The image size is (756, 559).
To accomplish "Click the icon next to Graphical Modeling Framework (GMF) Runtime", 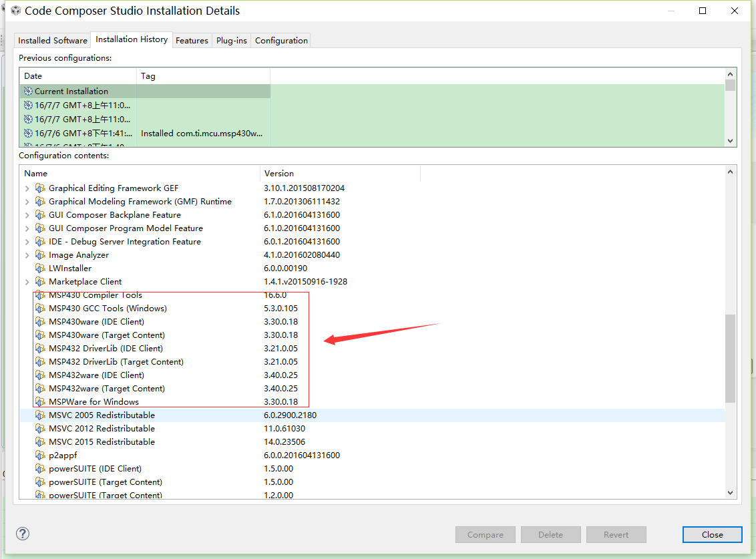I will (x=40, y=202).
